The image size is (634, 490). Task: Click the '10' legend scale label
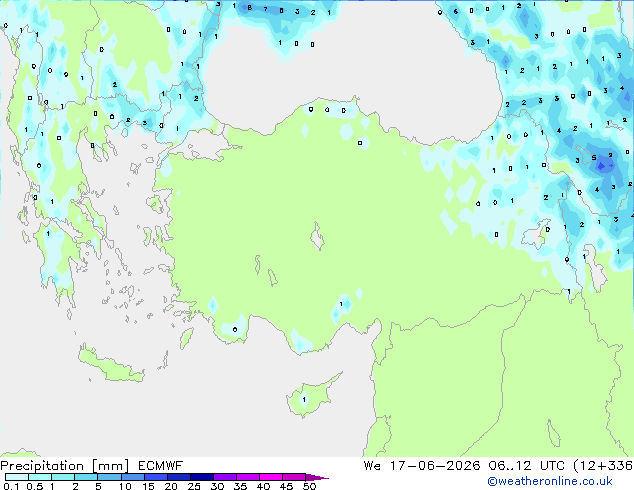[x=125, y=486]
